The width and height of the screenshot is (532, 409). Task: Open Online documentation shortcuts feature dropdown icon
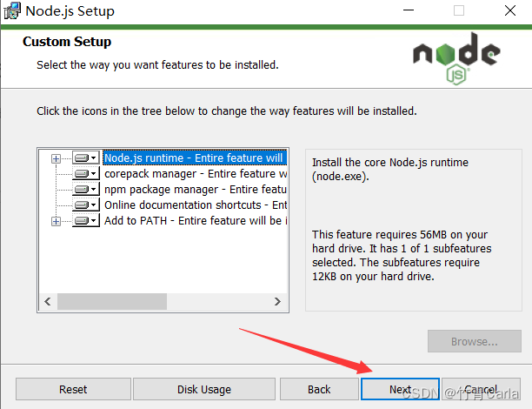click(x=86, y=204)
